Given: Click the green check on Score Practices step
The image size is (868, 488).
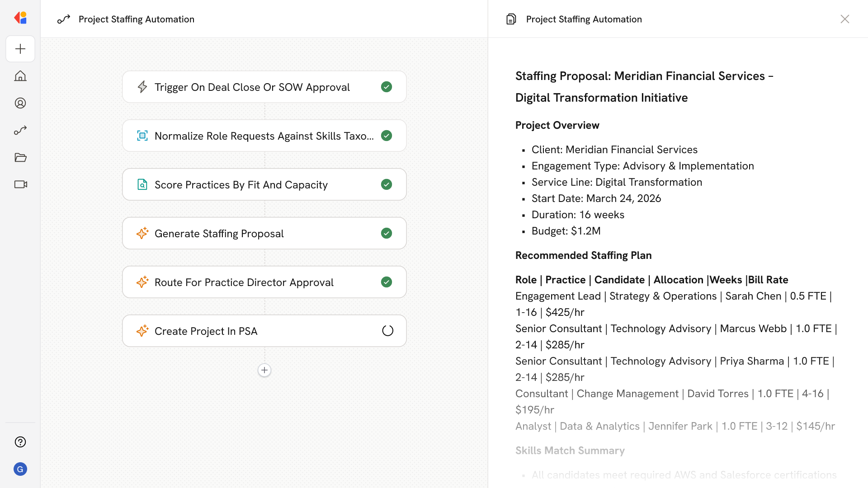Looking at the screenshot, I should tap(387, 184).
